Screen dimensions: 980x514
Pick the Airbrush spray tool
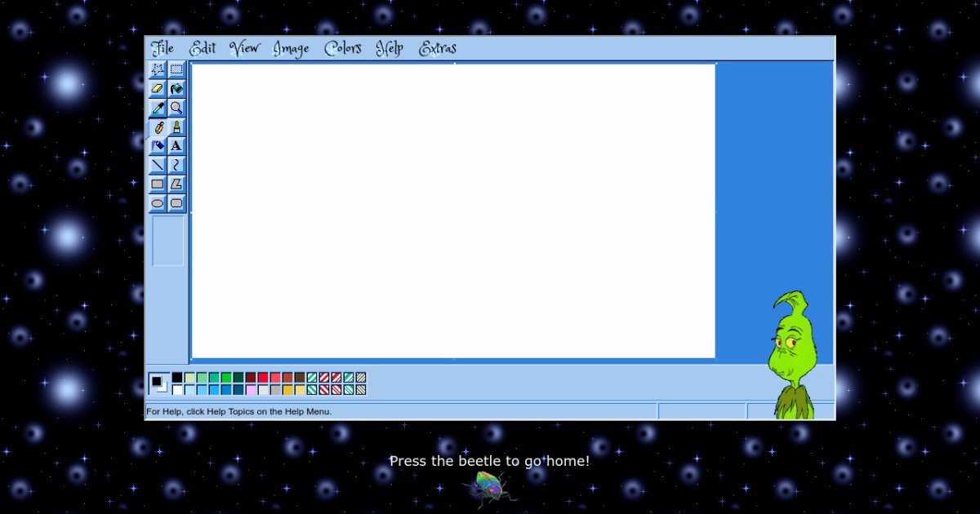click(x=158, y=146)
